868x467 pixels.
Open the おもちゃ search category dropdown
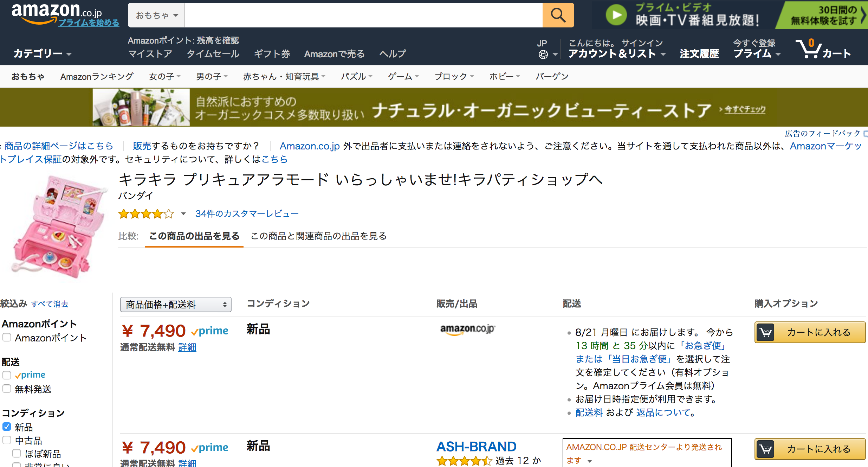tap(156, 15)
